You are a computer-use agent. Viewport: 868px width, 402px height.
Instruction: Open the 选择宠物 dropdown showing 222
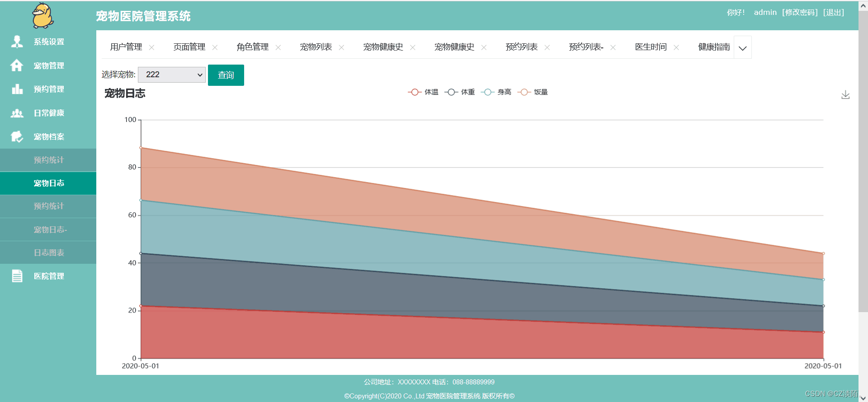(172, 75)
